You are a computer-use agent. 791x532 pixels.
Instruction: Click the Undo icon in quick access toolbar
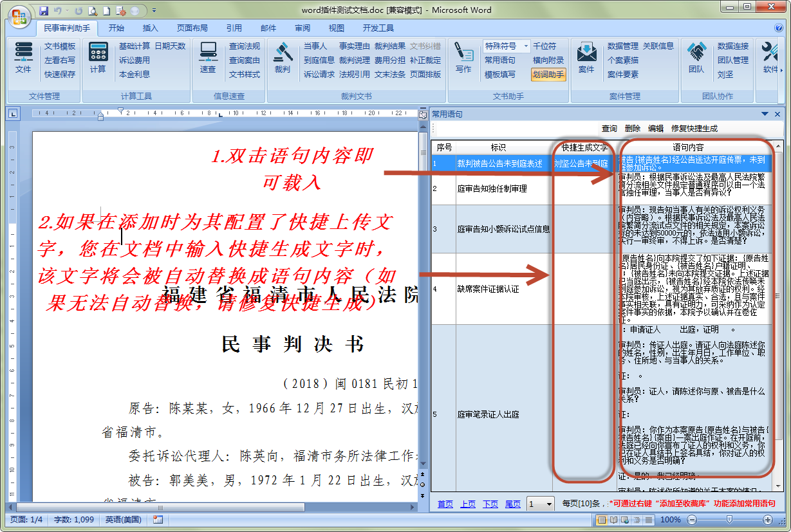click(58, 11)
